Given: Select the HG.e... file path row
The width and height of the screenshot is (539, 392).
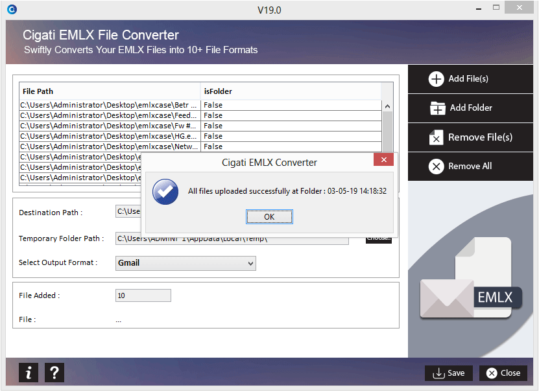Looking at the screenshot, I should pos(200,136).
